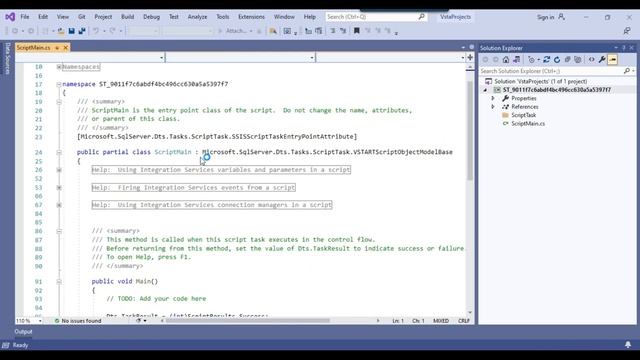Click the Refresh icon in Solution Explorer
This screenshot has width=640, height=360.
(557, 60)
